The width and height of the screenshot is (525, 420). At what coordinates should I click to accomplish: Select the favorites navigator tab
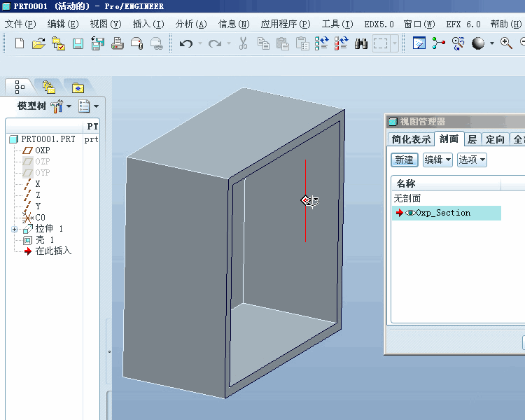[x=78, y=87]
